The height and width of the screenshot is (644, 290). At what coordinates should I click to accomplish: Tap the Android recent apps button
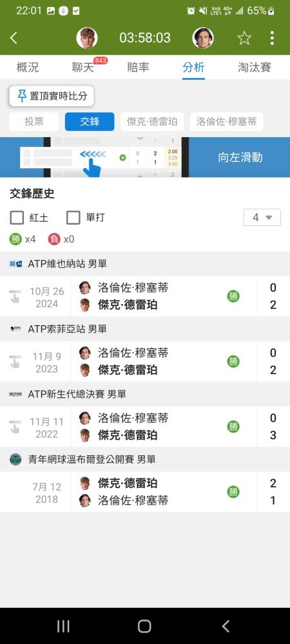tap(63, 626)
